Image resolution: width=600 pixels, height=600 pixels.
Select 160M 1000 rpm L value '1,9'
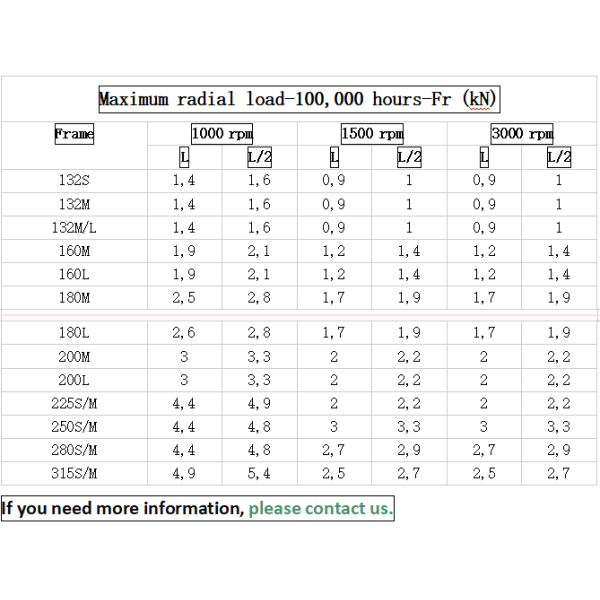click(x=184, y=251)
